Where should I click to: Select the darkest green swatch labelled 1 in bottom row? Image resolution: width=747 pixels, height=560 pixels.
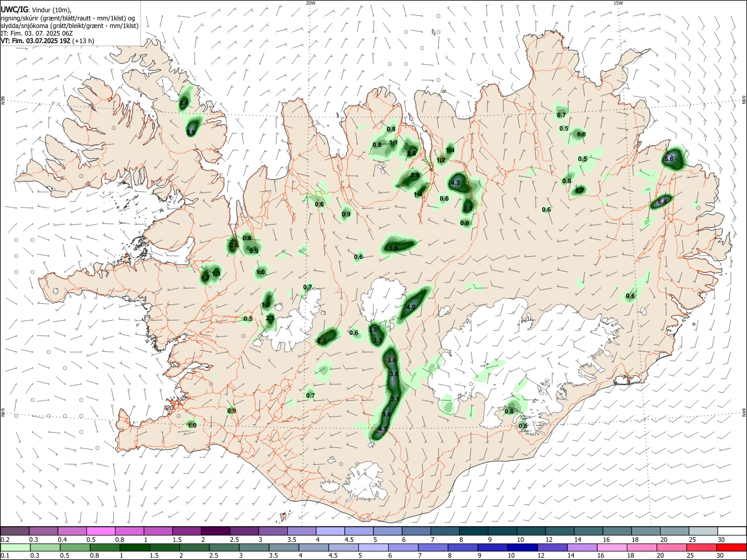click(134, 547)
